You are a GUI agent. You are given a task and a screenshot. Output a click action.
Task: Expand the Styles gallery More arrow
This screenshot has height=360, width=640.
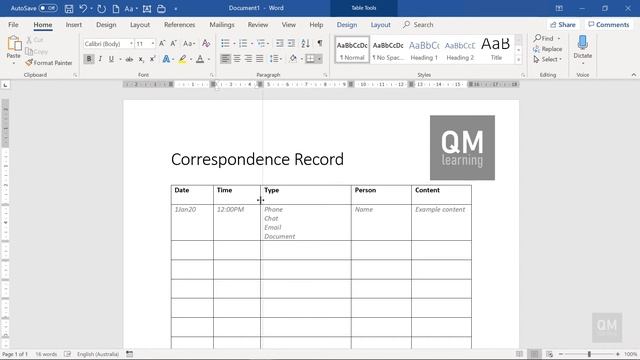pyautogui.click(x=518, y=60)
